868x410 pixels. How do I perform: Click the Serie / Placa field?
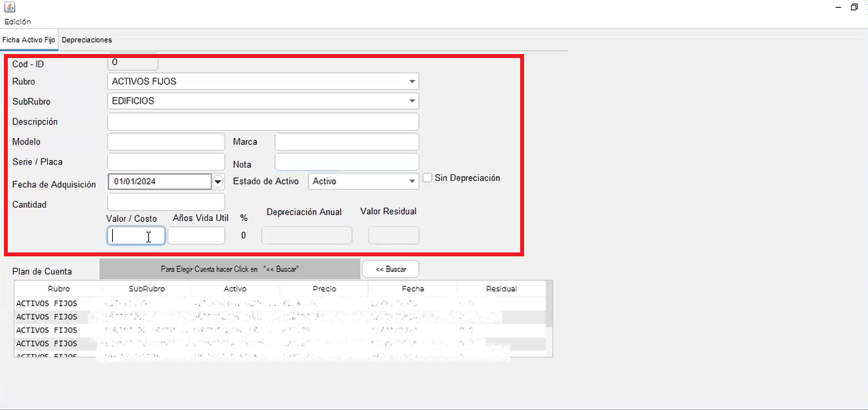pos(166,161)
